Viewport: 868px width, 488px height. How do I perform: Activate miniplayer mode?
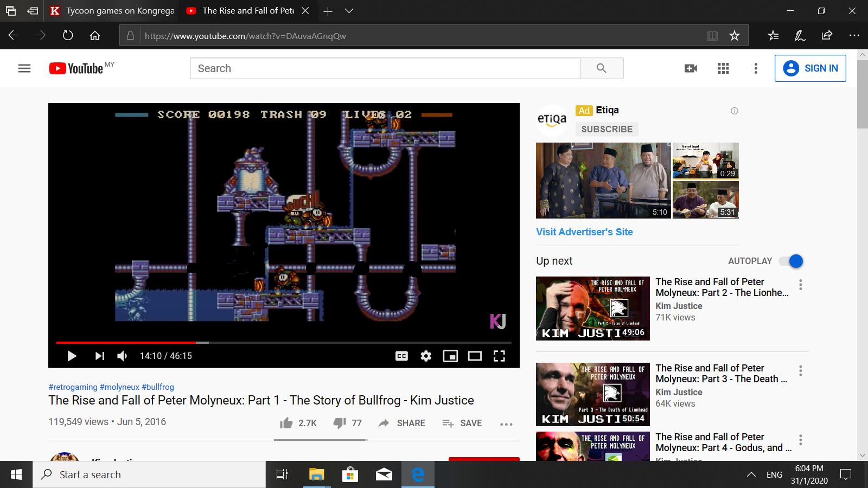(450, 356)
